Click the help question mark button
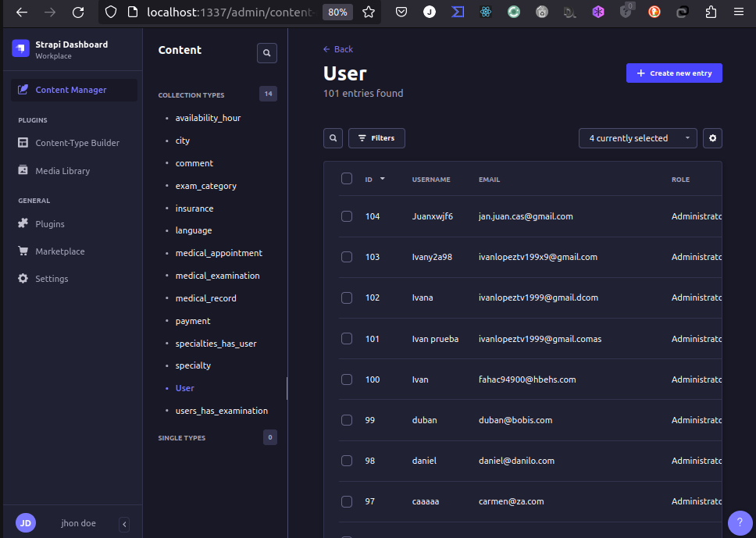The image size is (756, 538). [x=740, y=522]
